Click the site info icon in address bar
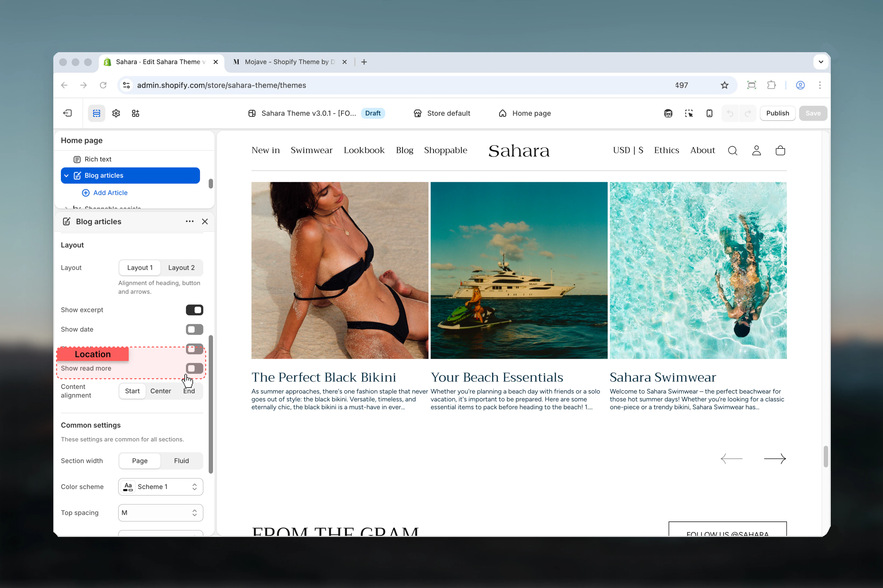This screenshot has height=588, width=883. 127,85
